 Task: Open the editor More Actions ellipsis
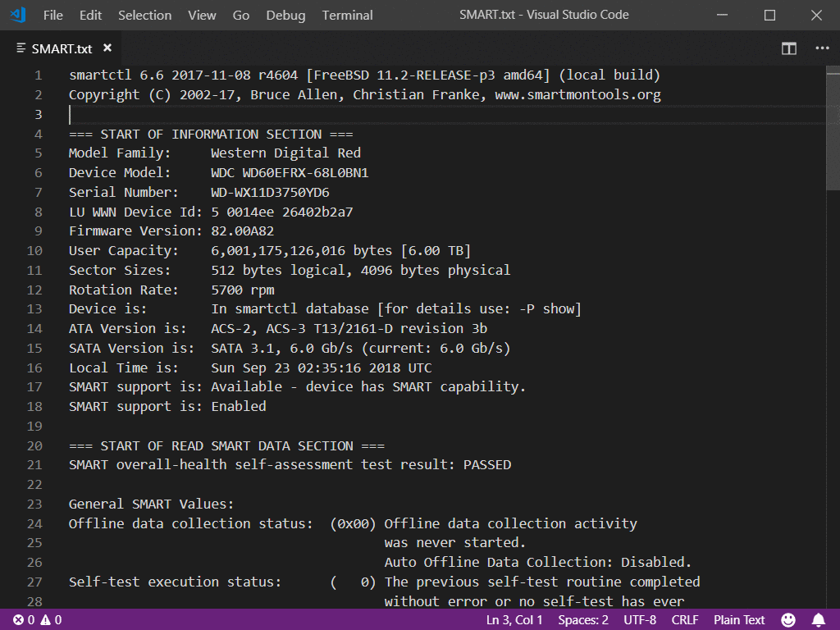coord(821,48)
